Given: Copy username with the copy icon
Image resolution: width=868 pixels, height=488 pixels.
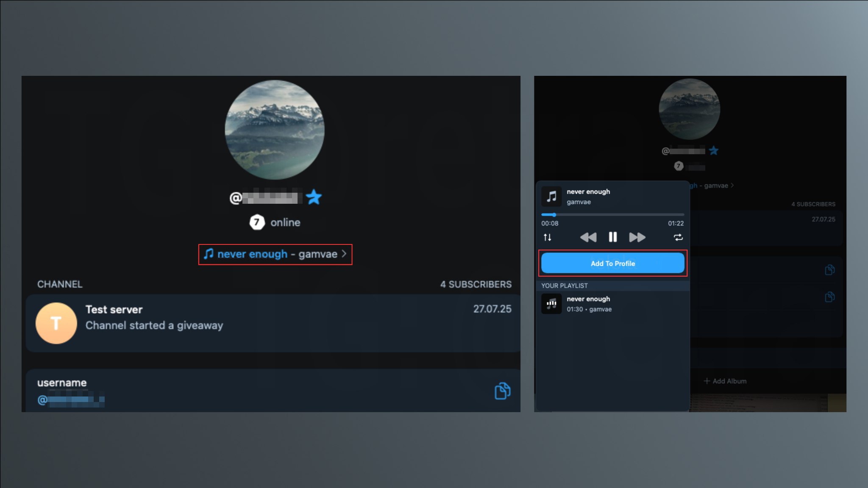Looking at the screenshot, I should pyautogui.click(x=502, y=391).
